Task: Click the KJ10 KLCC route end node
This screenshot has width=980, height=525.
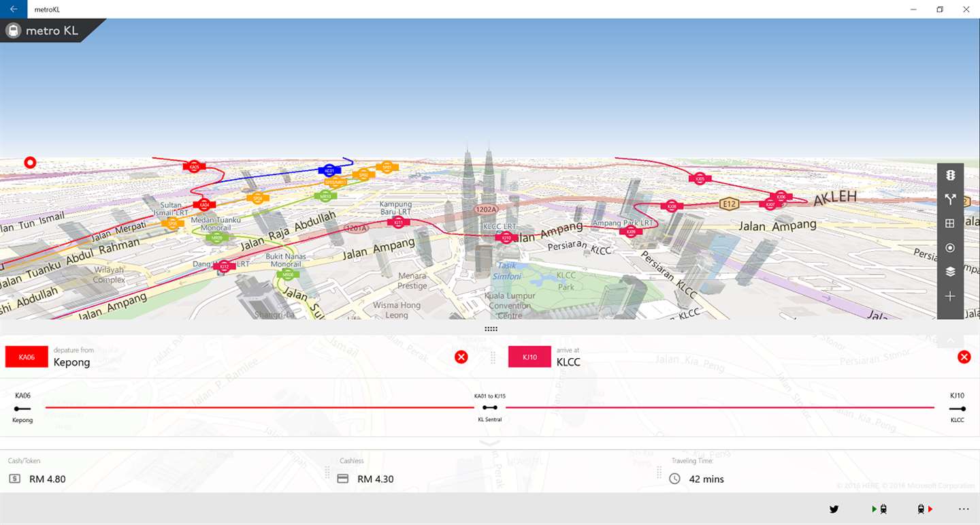Action: pyautogui.click(x=958, y=409)
